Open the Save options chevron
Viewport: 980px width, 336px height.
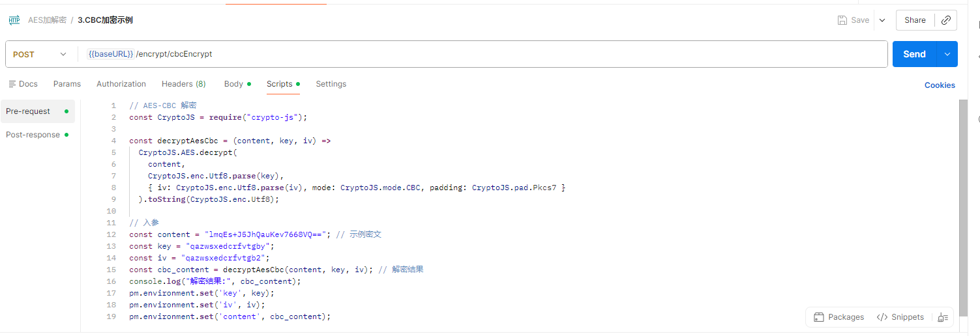882,20
